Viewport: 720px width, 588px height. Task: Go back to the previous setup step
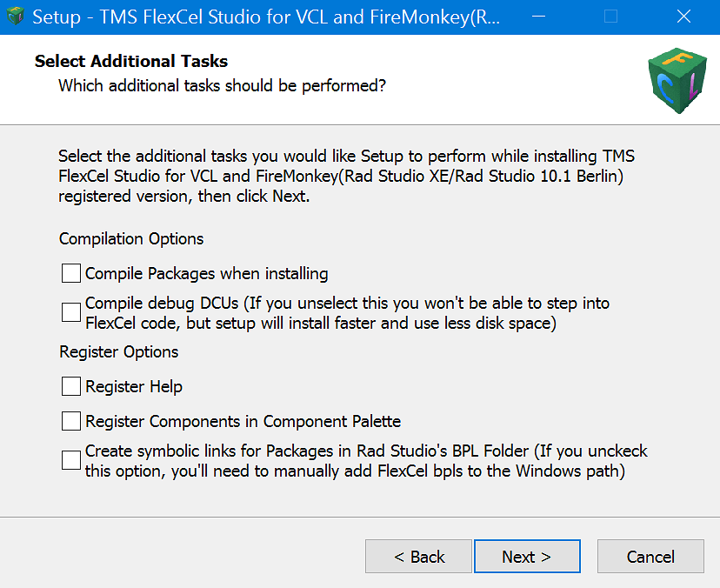(418, 556)
